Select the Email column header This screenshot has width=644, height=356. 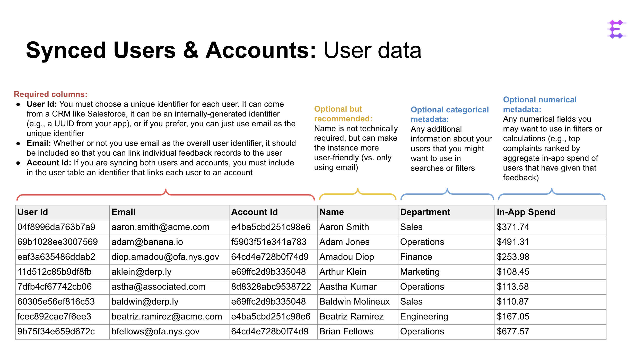[x=169, y=212]
